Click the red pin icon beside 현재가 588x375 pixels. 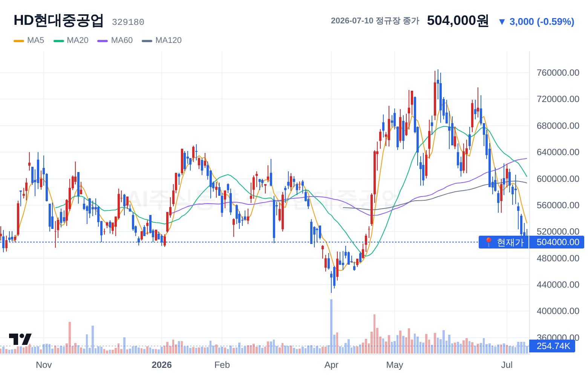click(x=488, y=242)
